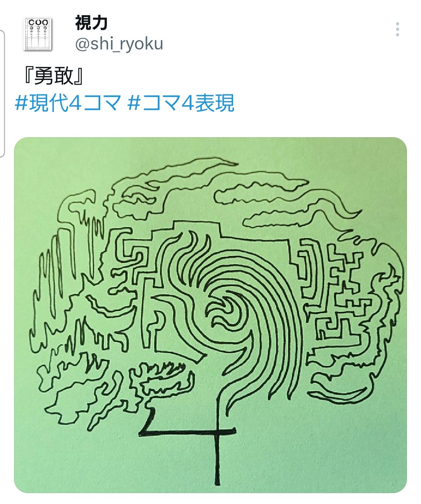Open the eye-chart profile avatar
Viewport: 421px width, 504px height.
click(x=38, y=34)
